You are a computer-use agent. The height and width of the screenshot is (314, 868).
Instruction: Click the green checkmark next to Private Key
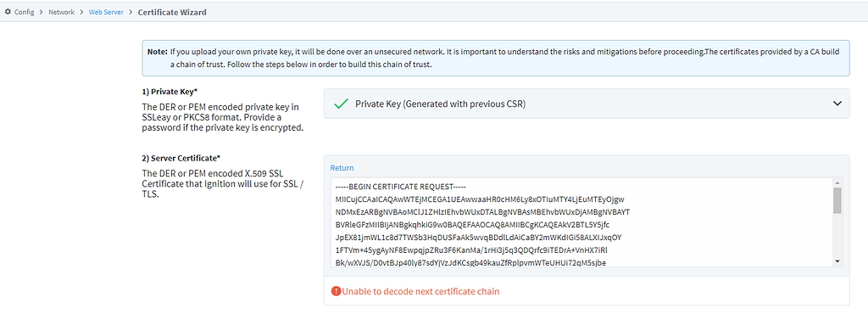coord(342,104)
